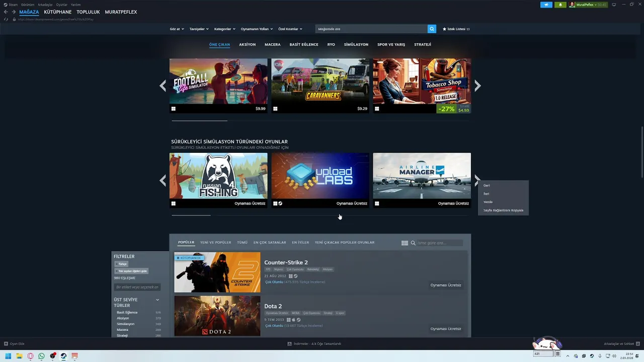Click the store search magnifier button
Viewport: 644px width, 362px height.
[432, 29]
